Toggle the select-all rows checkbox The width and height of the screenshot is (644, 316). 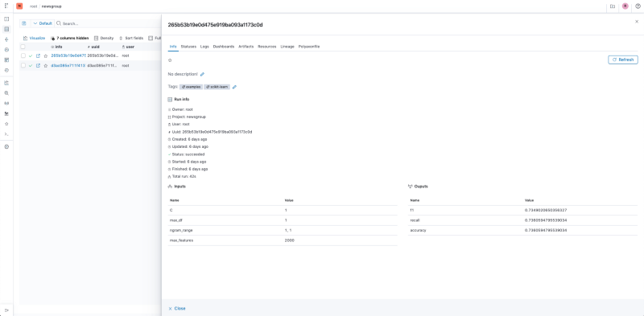point(23,47)
